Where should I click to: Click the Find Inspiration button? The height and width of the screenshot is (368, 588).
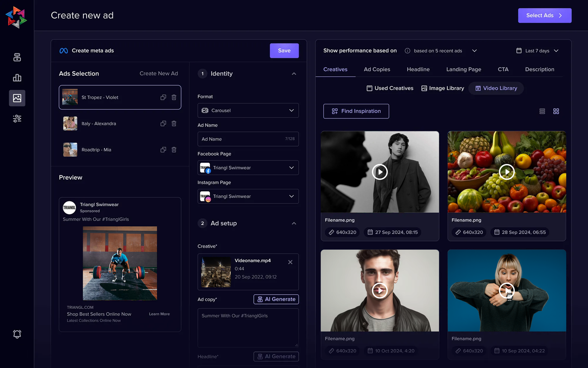(x=356, y=111)
